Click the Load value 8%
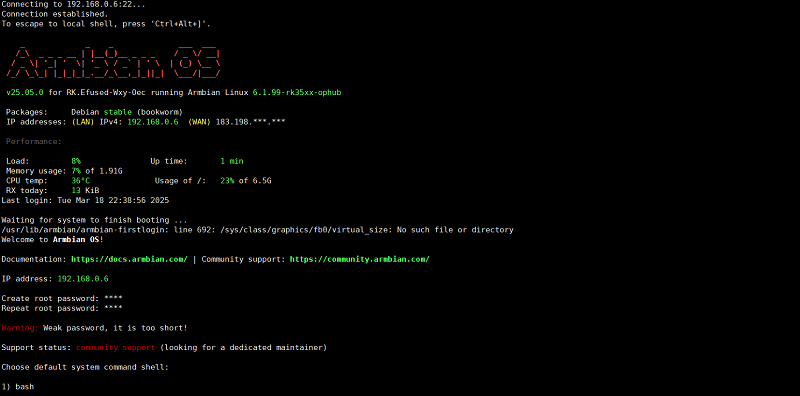The height and width of the screenshot is (396, 800). (x=76, y=161)
